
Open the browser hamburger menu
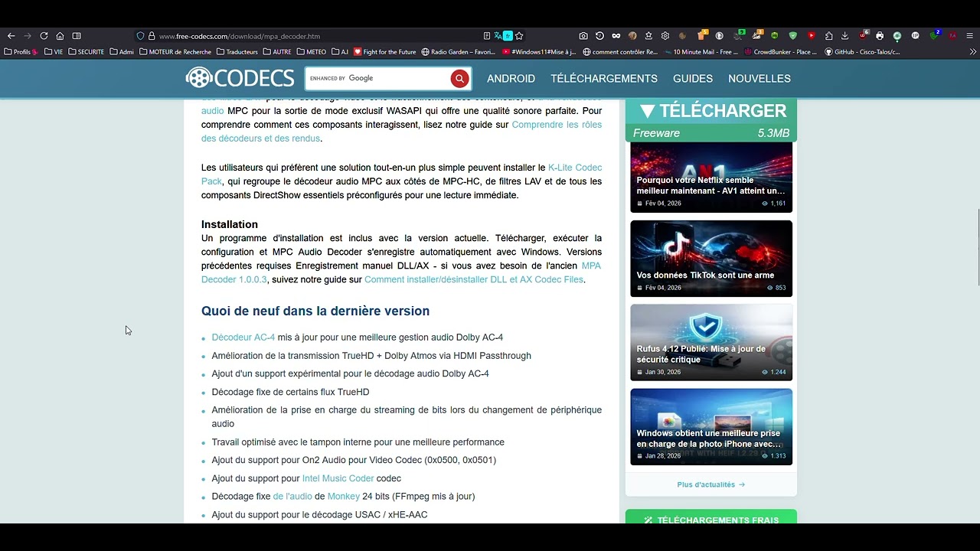point(969,36)
